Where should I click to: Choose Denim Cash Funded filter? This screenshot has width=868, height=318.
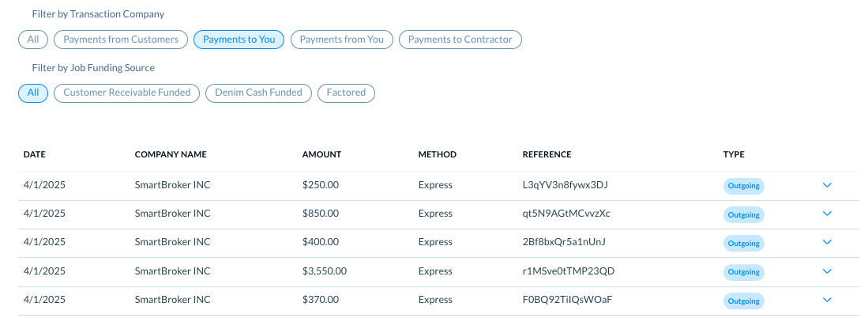[258, 93]
